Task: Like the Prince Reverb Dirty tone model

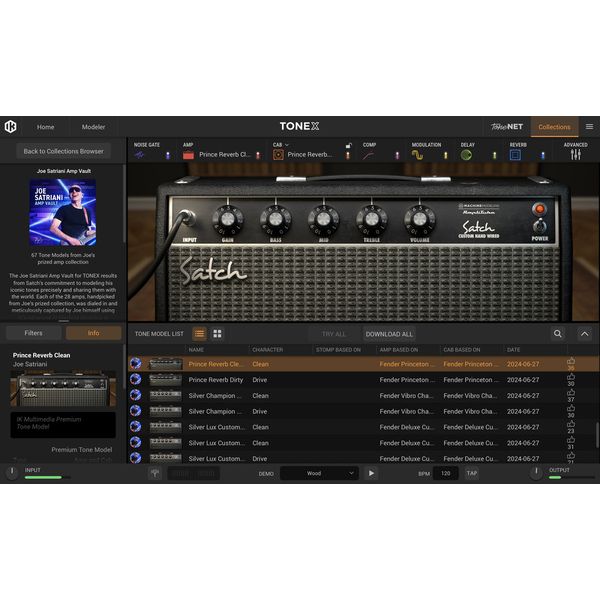Action: [x=571, y=377]
